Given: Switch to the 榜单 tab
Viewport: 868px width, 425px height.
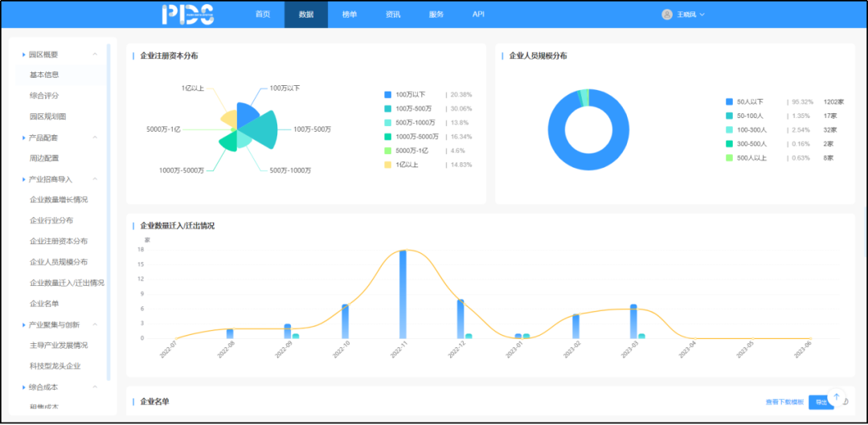Looking at the screenshot, I should pyautogui.click(x=350, y=14).
